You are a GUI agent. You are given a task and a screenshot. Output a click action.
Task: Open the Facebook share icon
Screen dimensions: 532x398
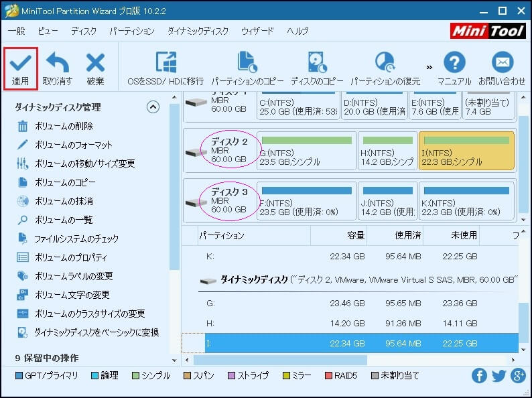pos(478,376)
